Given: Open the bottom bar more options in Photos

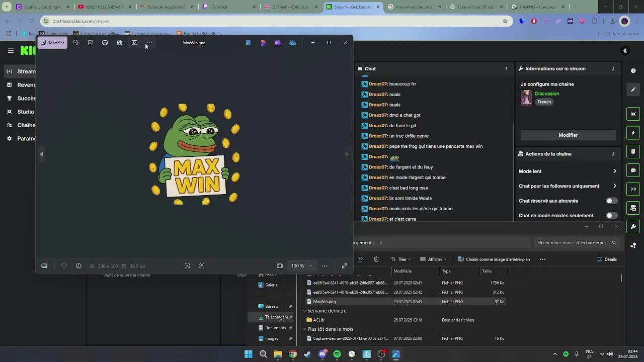Looking at the screenshot, I should coord(325,266).
